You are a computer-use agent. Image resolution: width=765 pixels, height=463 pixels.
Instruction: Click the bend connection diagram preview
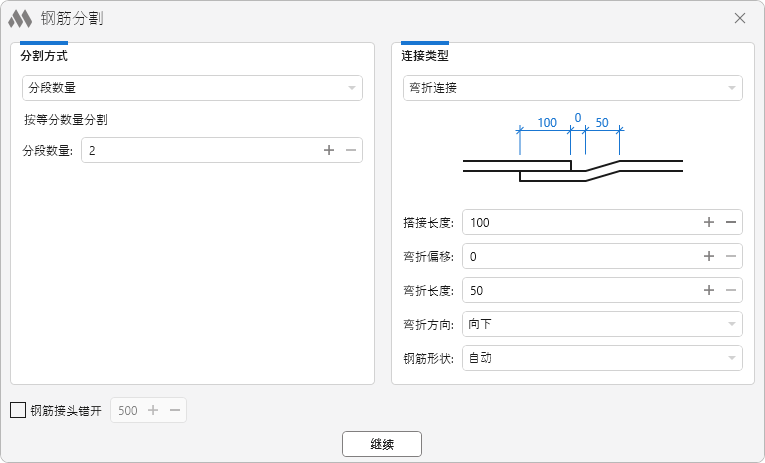tap(572, 150)
